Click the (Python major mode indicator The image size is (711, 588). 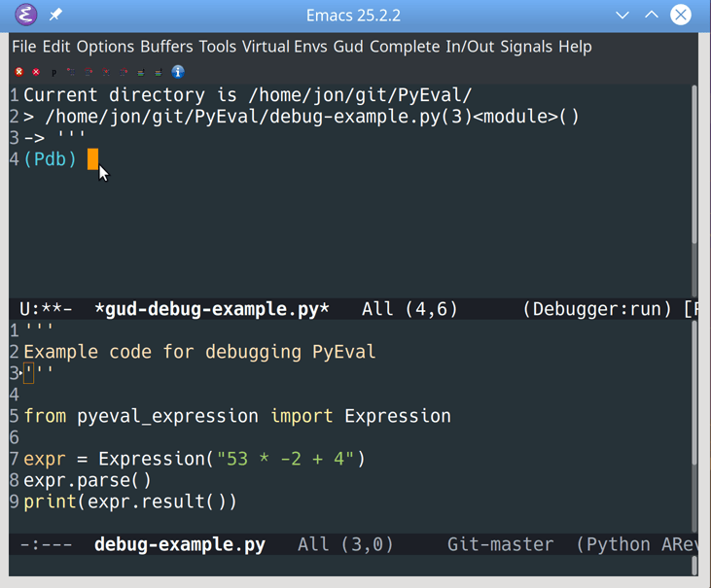[x=613, y=544]
